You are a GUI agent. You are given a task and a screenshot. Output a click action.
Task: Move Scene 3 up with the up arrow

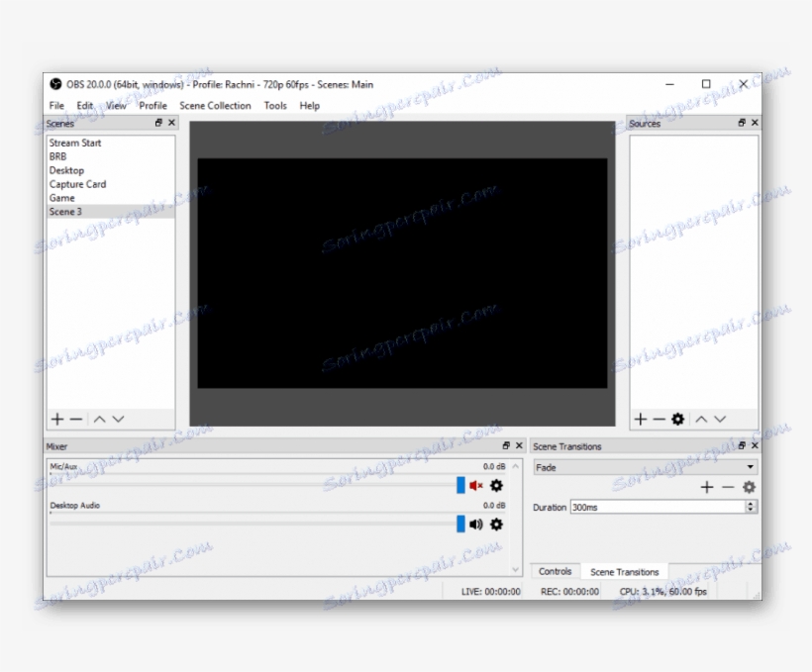99,419
